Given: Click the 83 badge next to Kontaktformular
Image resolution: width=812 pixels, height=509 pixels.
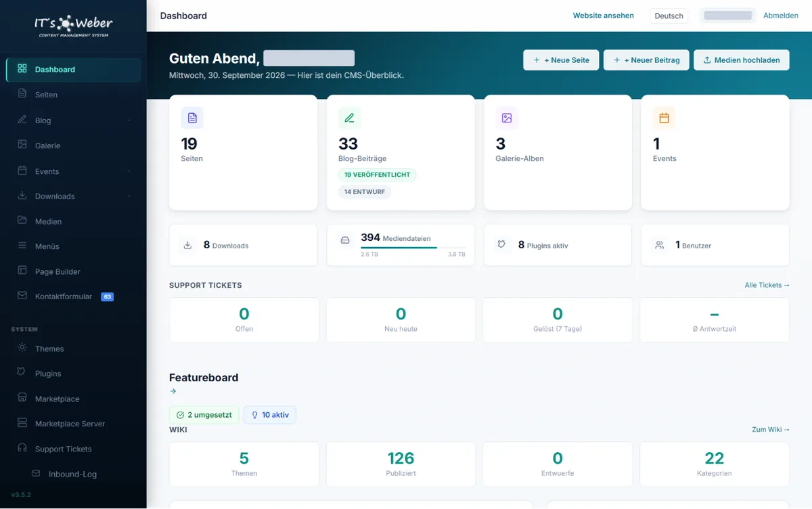Looking at the screenshot, I should 107,296.
